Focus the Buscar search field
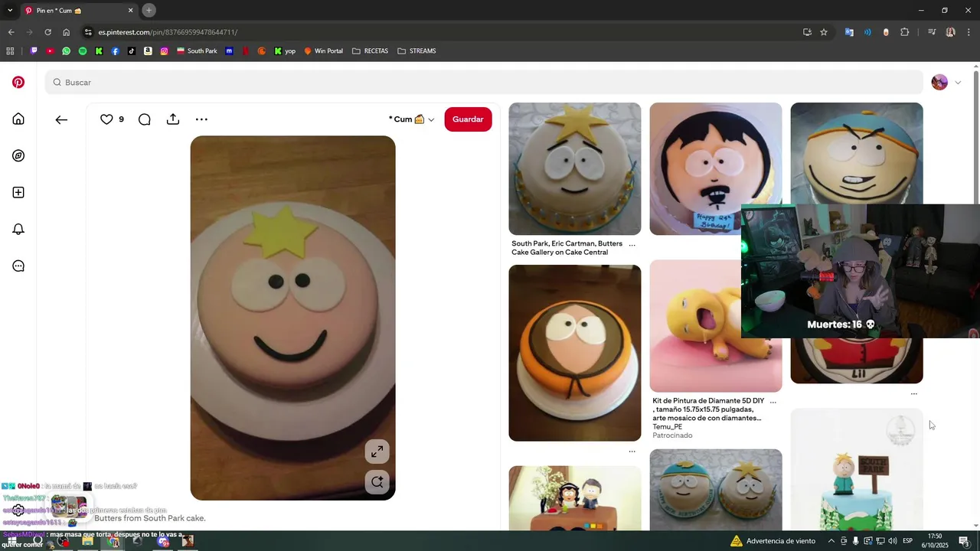This screenshot has height=551, width=980. (x=484, y=82)
